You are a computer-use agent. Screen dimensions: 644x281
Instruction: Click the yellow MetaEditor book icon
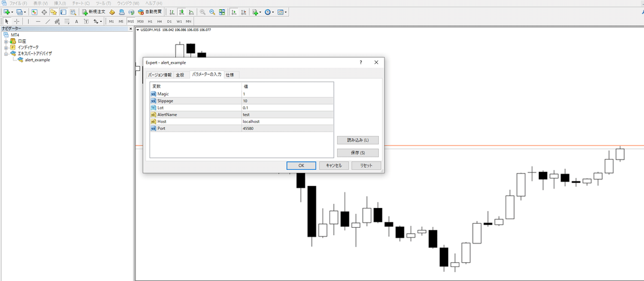coord(112,12)
